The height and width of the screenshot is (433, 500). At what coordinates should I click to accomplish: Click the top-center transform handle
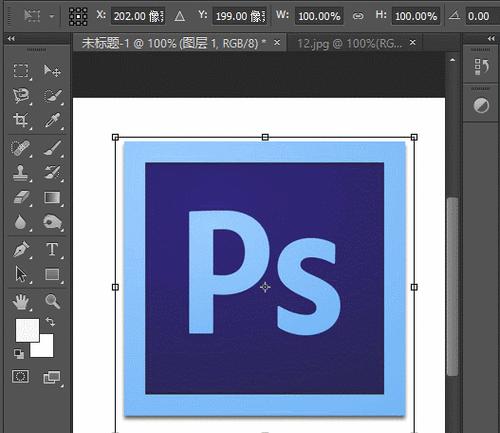pos(265,137)
